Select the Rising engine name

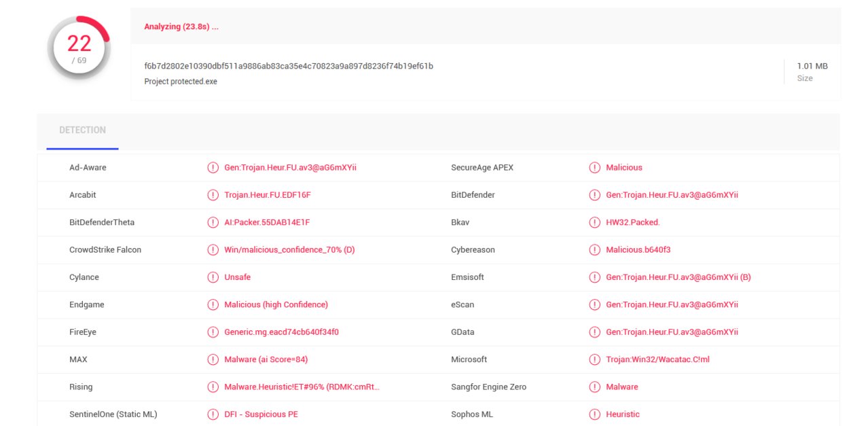(81, 387)
